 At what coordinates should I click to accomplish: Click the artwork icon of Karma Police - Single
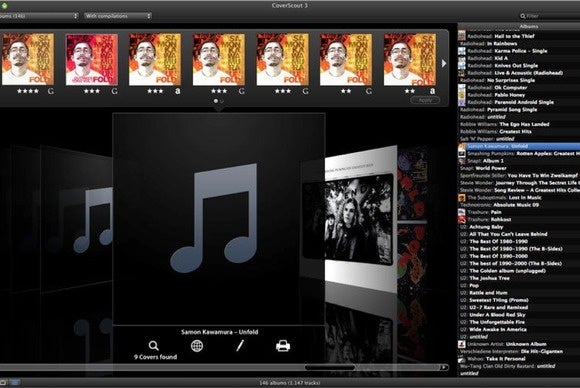462,51
